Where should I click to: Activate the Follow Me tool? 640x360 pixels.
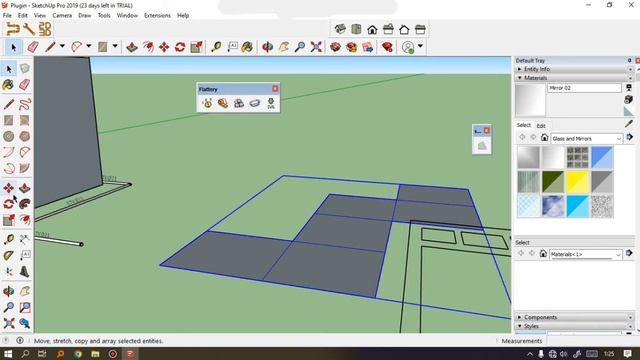click(x=24, y=204)
